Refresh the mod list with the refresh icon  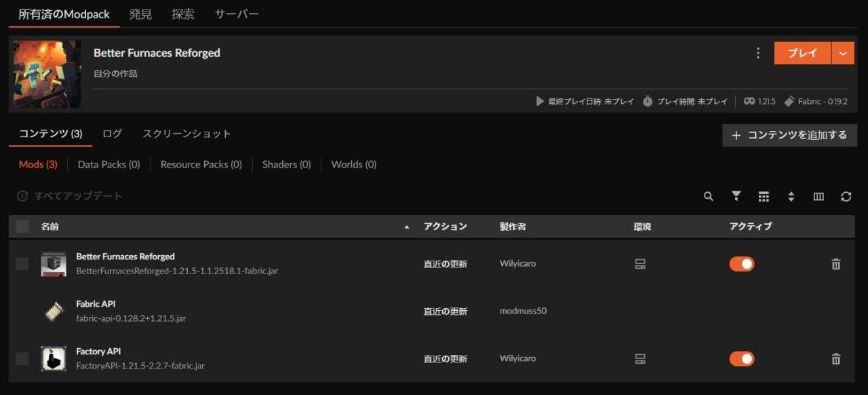coord(846,196)
